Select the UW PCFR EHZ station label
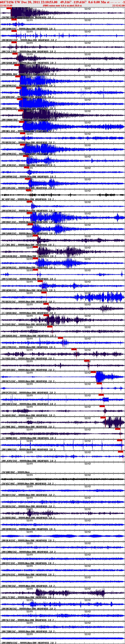 point(9,393)
